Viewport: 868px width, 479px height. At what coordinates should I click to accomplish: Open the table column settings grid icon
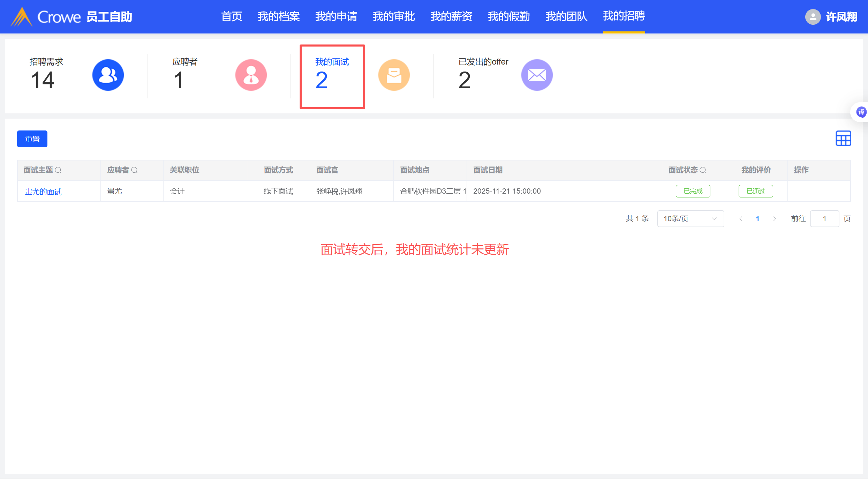843,139
